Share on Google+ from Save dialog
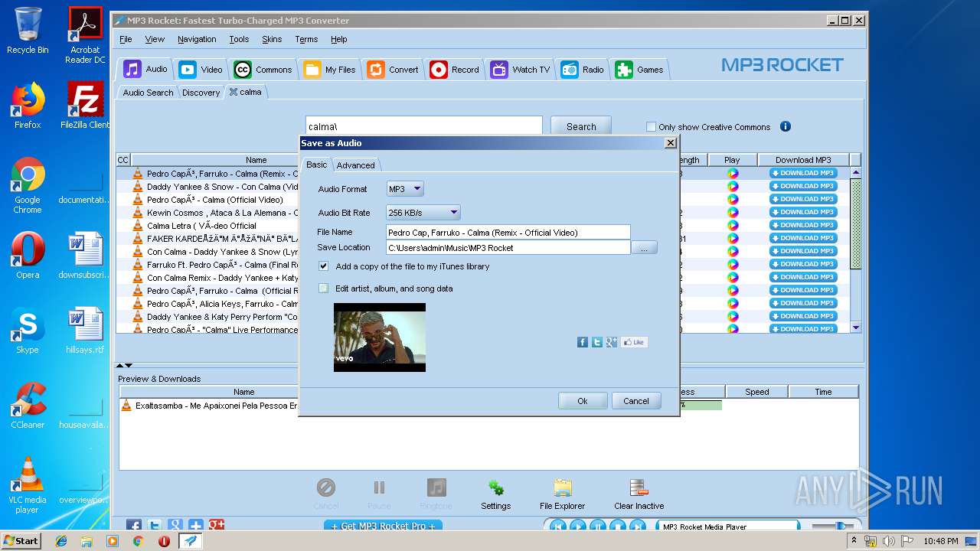The width and height of the screenshot is (980, 551). 611,342
